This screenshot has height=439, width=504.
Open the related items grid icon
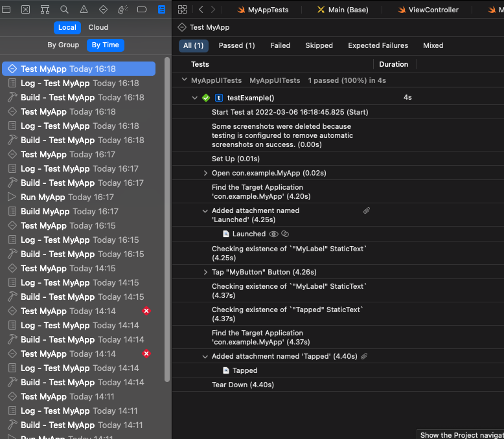182,10
